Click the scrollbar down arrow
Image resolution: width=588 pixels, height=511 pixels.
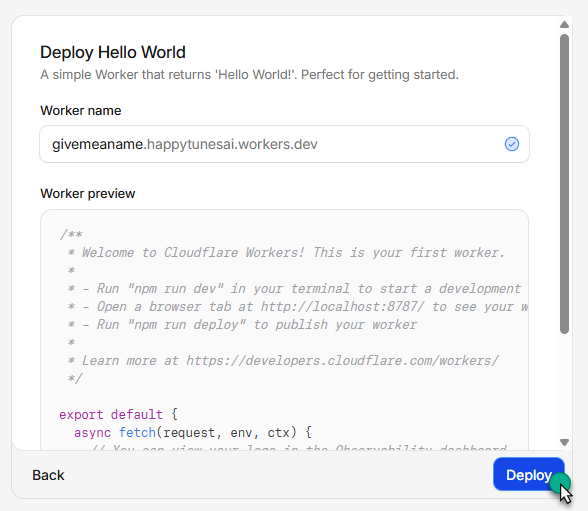pos(564,442)
